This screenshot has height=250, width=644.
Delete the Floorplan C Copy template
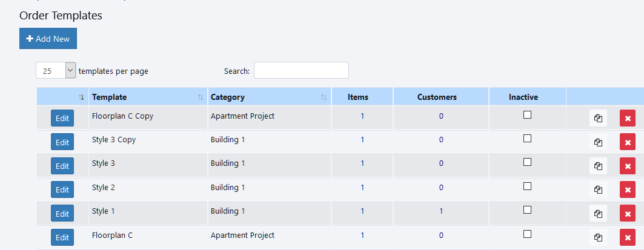click(627, 119)
